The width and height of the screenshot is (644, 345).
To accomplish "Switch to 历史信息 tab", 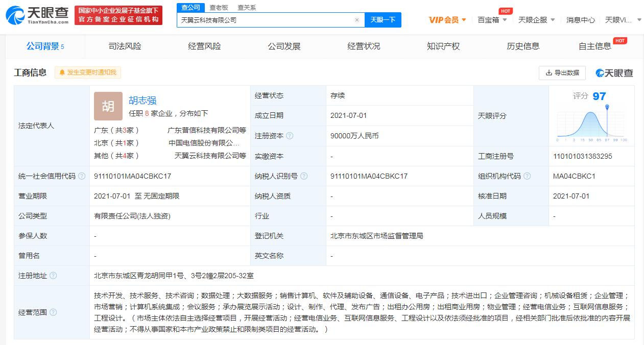I will [x=523, y=46].
